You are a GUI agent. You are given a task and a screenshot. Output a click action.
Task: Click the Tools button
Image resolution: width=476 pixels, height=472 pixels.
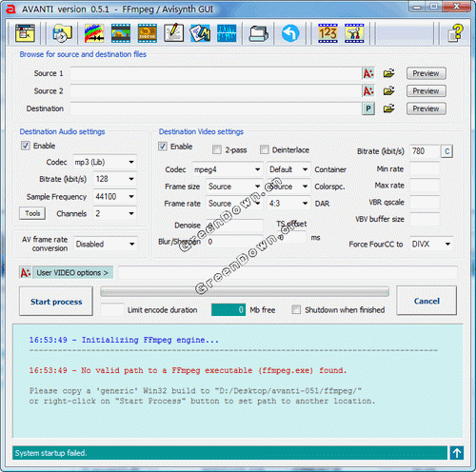(x=32, y=213)
